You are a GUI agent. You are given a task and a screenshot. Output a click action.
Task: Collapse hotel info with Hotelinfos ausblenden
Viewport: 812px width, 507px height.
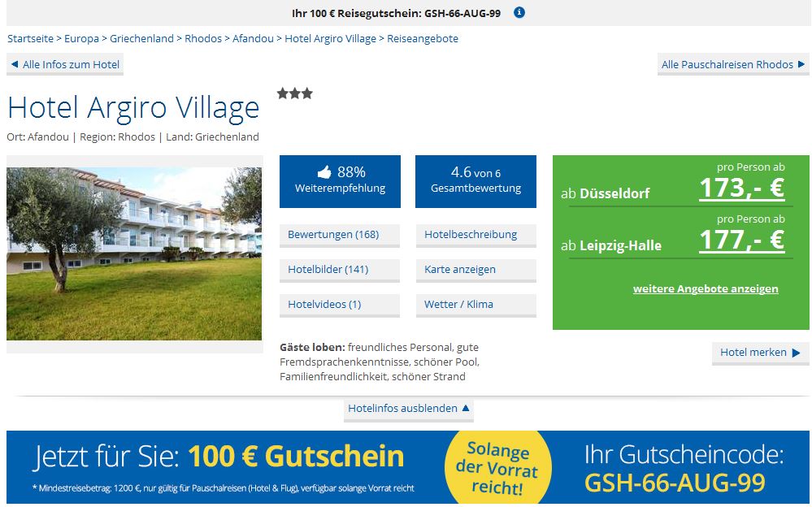pyautogui.click(x=409, y=409)
